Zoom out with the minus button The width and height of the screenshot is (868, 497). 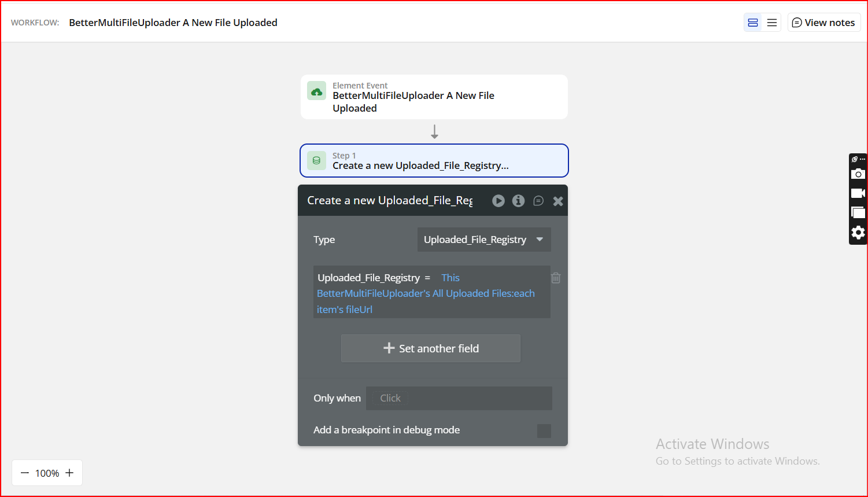(25, 473)
